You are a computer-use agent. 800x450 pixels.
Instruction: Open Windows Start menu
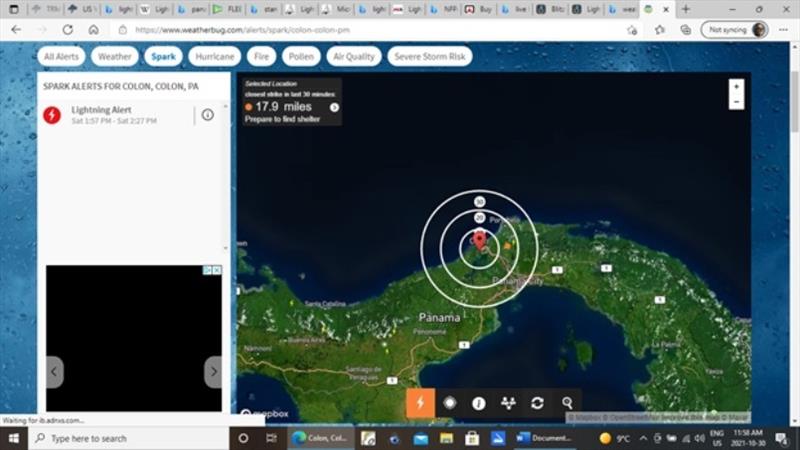[x=14, y=438]
